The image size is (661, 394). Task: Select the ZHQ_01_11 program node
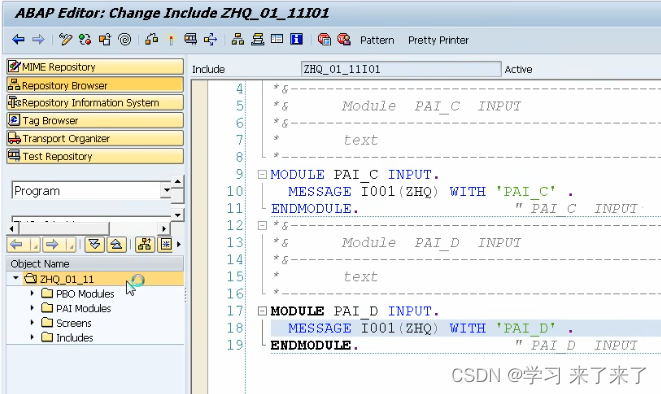67,279
